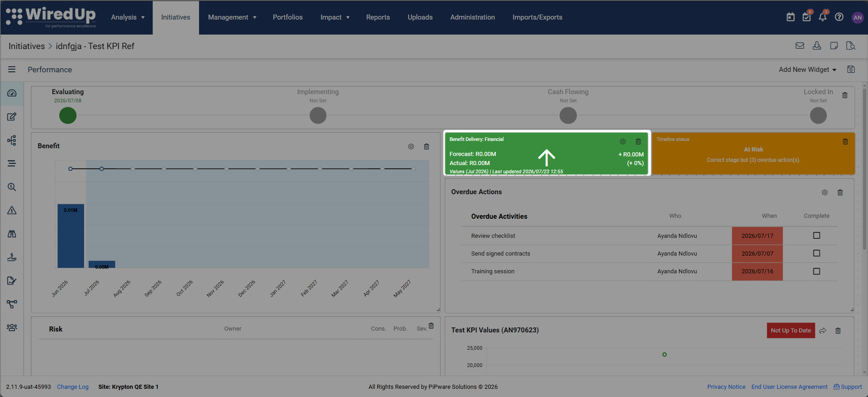Delete the Overdue Actions widget
The image size is (868, 397).
point(840,192)
